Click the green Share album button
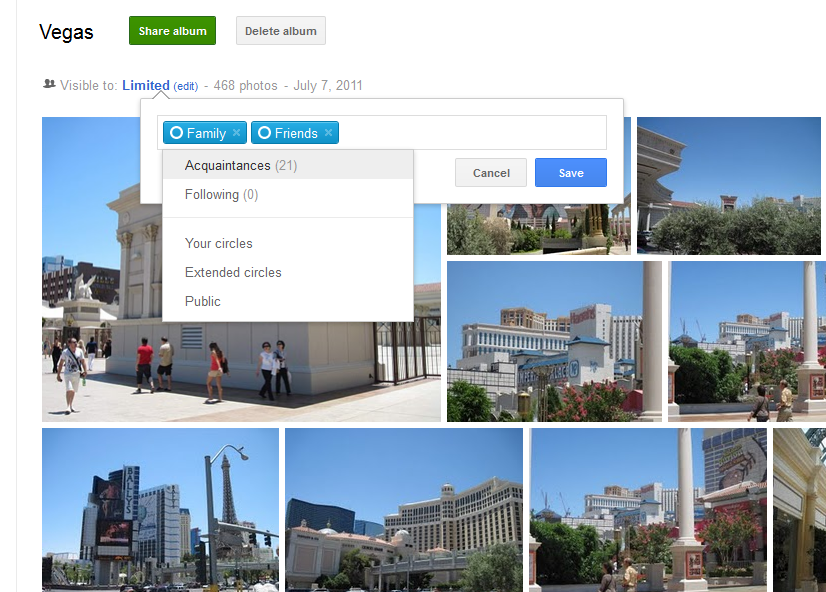This screenshot has height=592, width=826. (x=172, y=31)
